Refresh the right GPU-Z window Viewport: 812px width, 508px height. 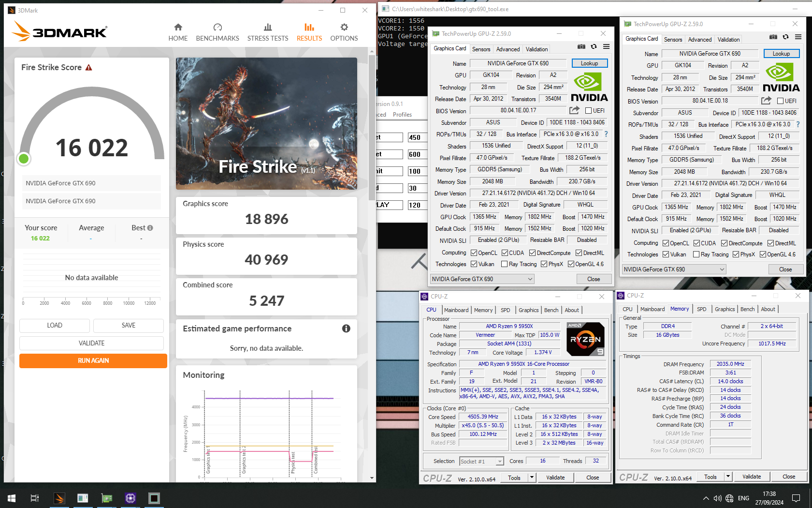tap(785, 37)
